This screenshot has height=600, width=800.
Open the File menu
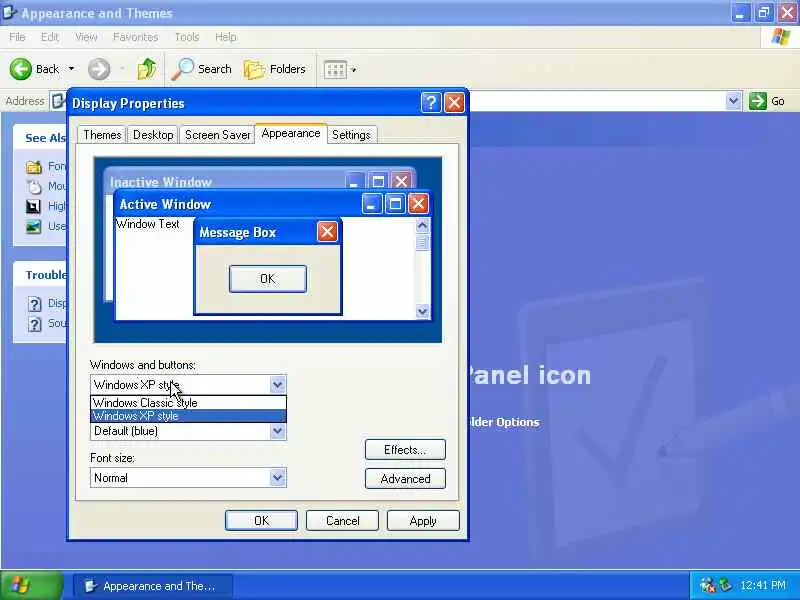[x=17, y=37]
